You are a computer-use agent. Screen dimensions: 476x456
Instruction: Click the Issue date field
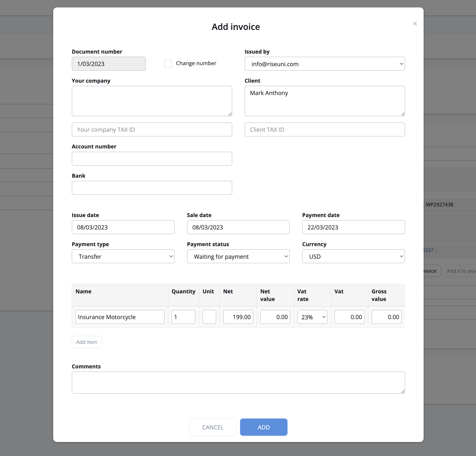pos(123,227)
